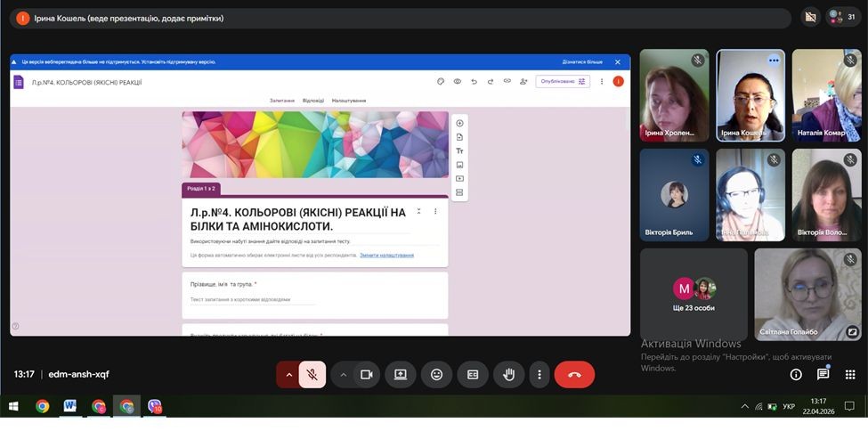Follow the Змінити налаштування link
Image resolution: width=868 pixels, height=439 pixels.
pyautogui.click(x=387, y=256)
